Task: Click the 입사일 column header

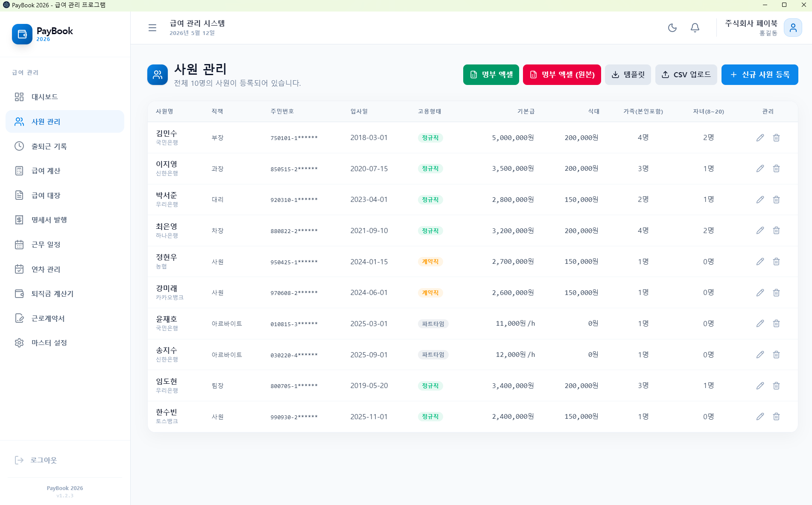Action: 359,111
